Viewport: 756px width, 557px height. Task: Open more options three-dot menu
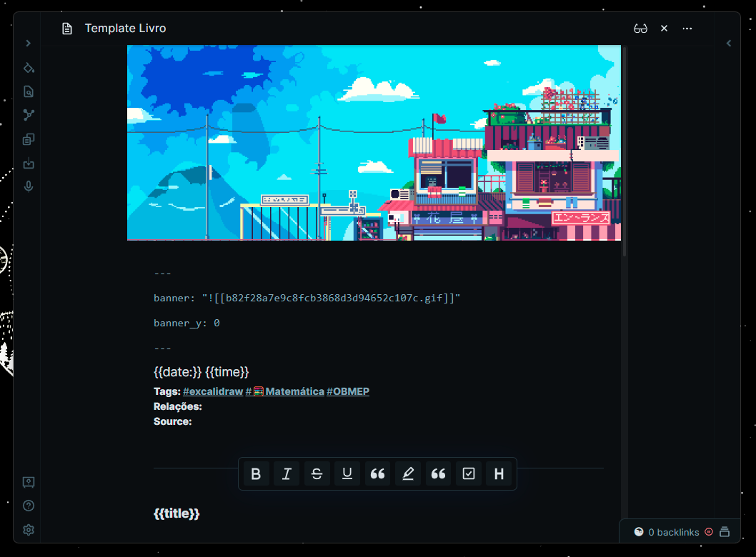click(687, 29)
